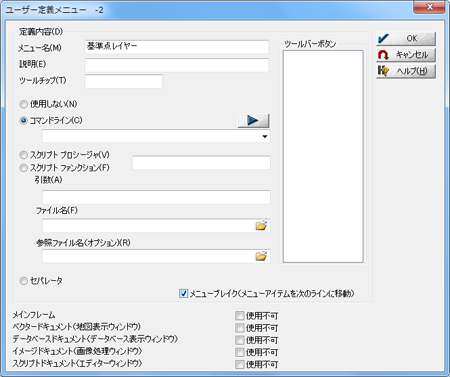This screenshot has height=377, width=450.
Task: Expand the command line dropdown arrow
Action: [265, 136]
